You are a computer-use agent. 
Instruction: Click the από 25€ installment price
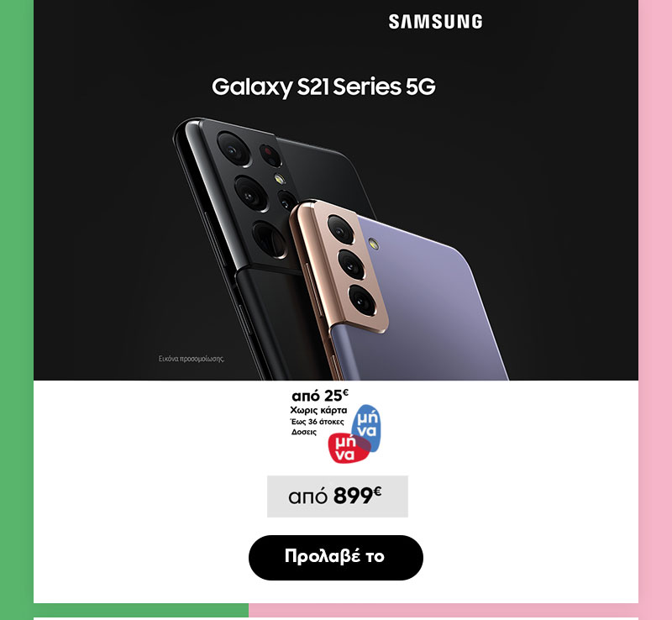pos(320,395)
